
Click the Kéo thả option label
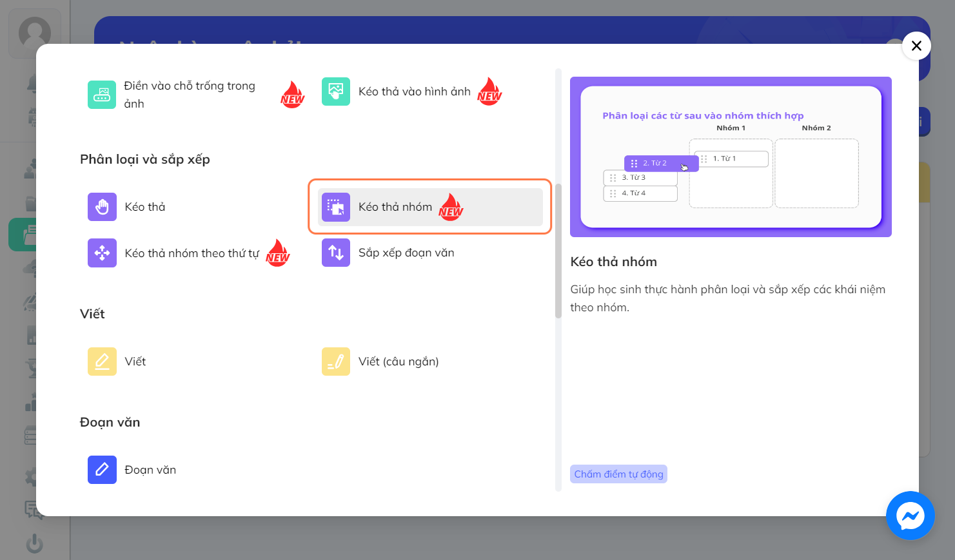pyautogui.click(x=145, y=207)
